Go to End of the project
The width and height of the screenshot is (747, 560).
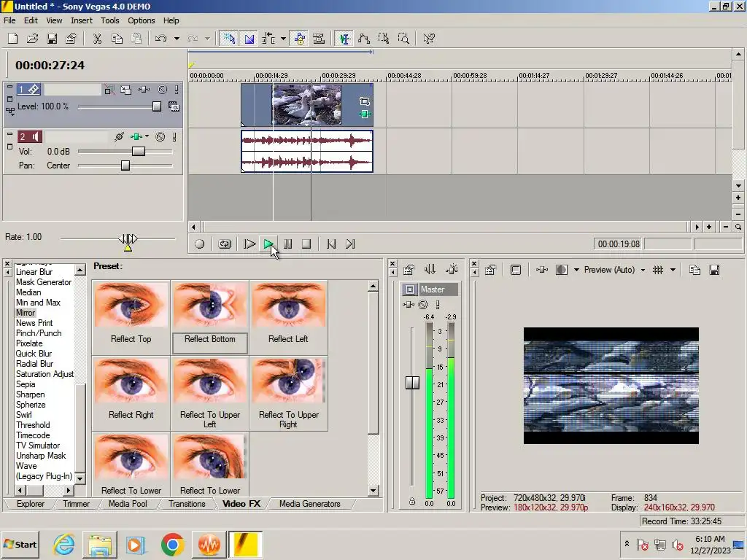coord(350,244)
